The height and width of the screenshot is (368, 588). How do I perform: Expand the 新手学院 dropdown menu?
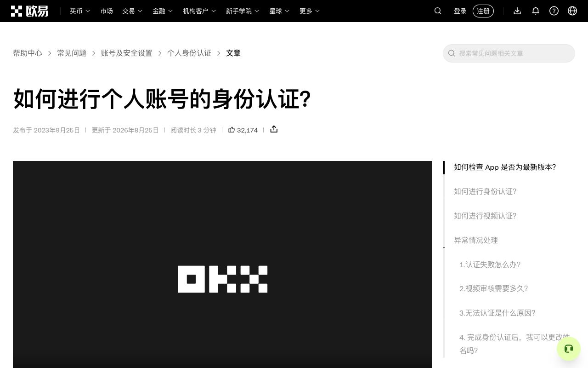click(243, 11)
